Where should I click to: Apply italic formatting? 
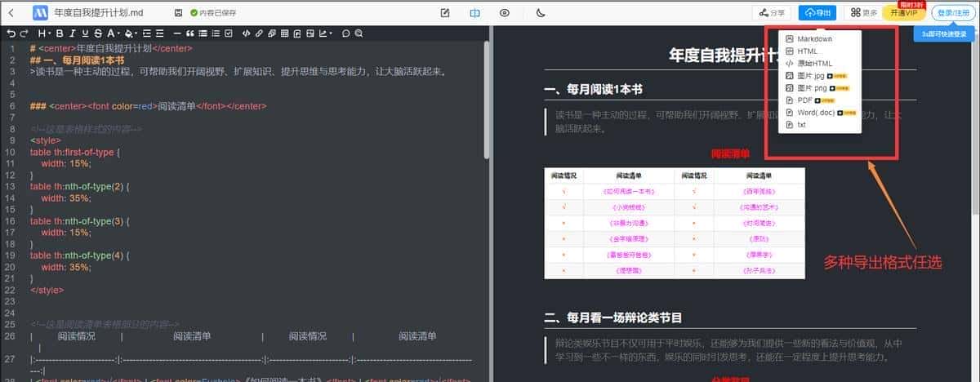tap(72, 33)
